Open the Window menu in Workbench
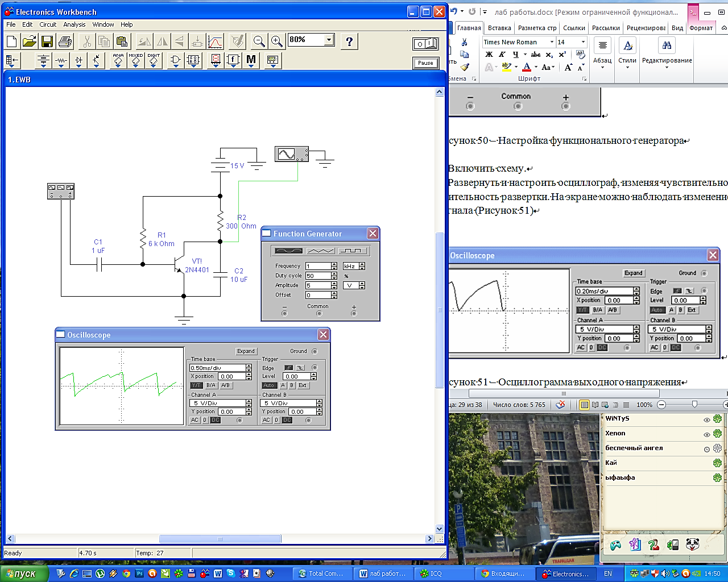Viewport: 728px width, 582px height. [103, 24]
